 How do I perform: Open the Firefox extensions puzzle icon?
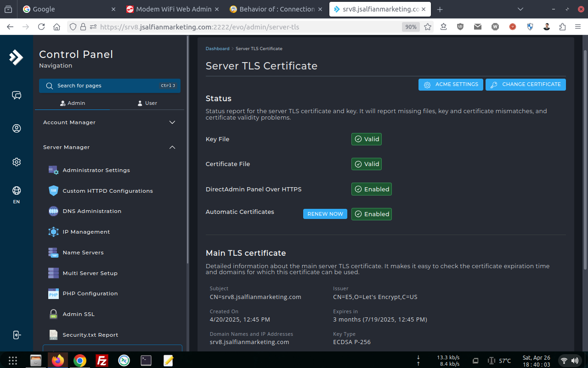[563, 27]
